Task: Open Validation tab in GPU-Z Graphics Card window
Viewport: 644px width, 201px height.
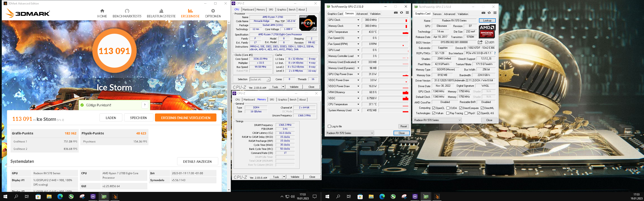Action: point(463,14)
